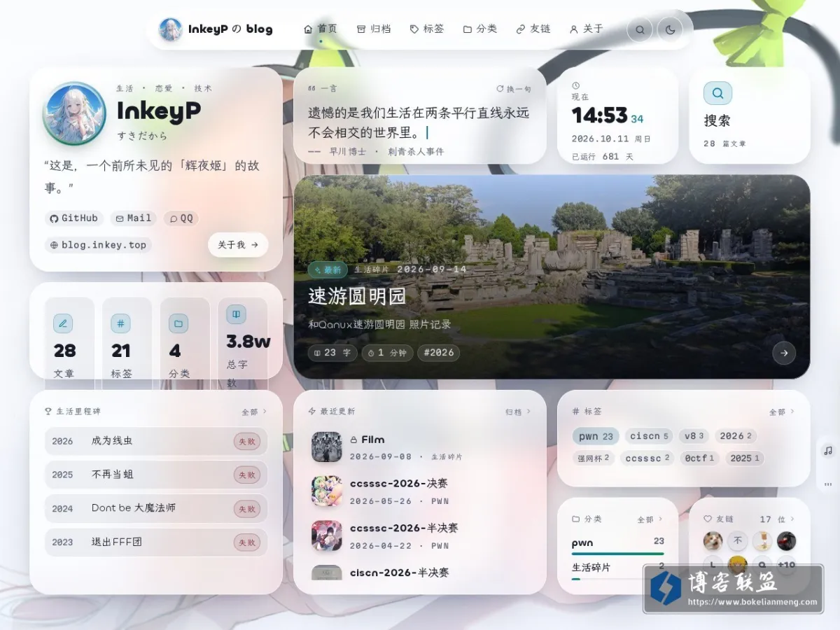Open the 标签 nav item
840x630 pixels.
pos(427,29)
